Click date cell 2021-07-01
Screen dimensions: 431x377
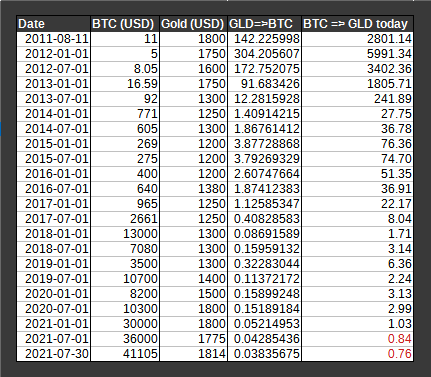[x=53, y=339]
